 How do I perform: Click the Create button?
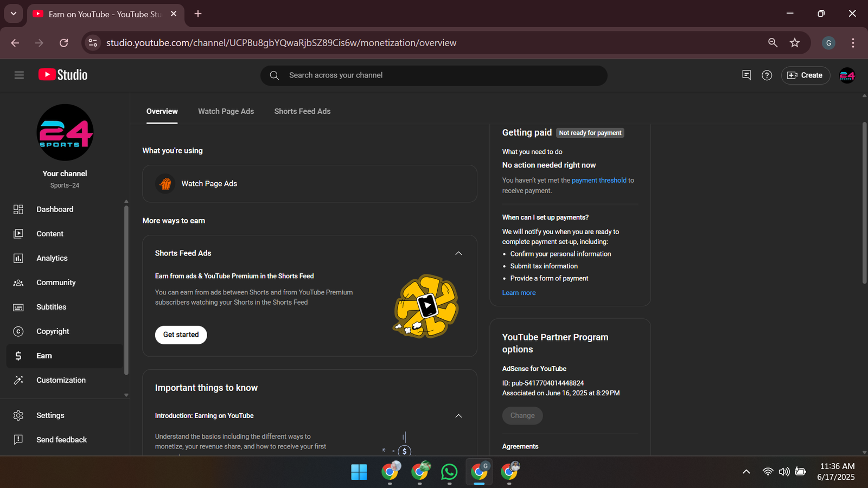click(805, 75)
